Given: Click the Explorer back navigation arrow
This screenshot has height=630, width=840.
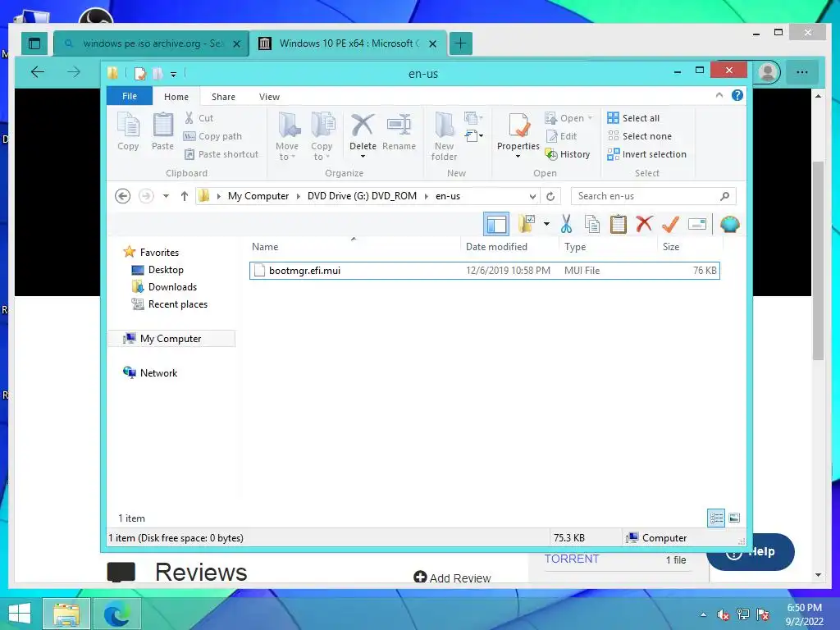Looking at the screenshot, I should (x=123, y=196).
